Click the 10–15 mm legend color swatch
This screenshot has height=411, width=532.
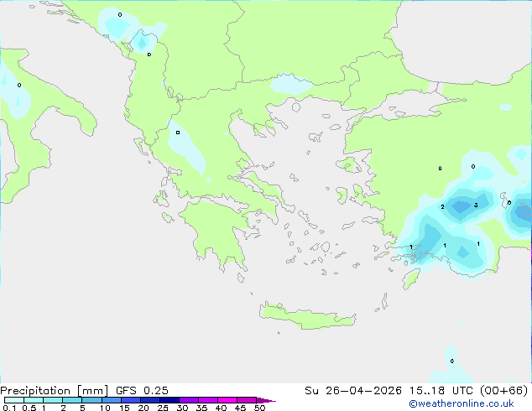pyautogui.click(x=112, y=400)
